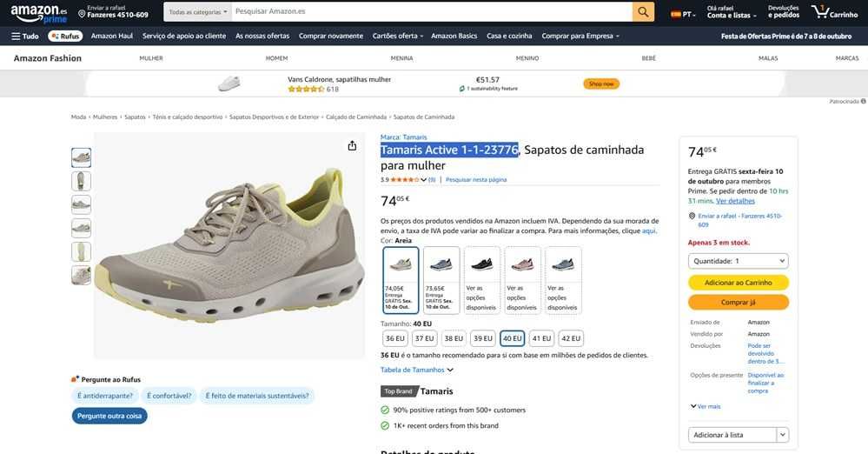Click the star rating icons under title
Viewport: 868px width, 454px height.
[405, 180]
